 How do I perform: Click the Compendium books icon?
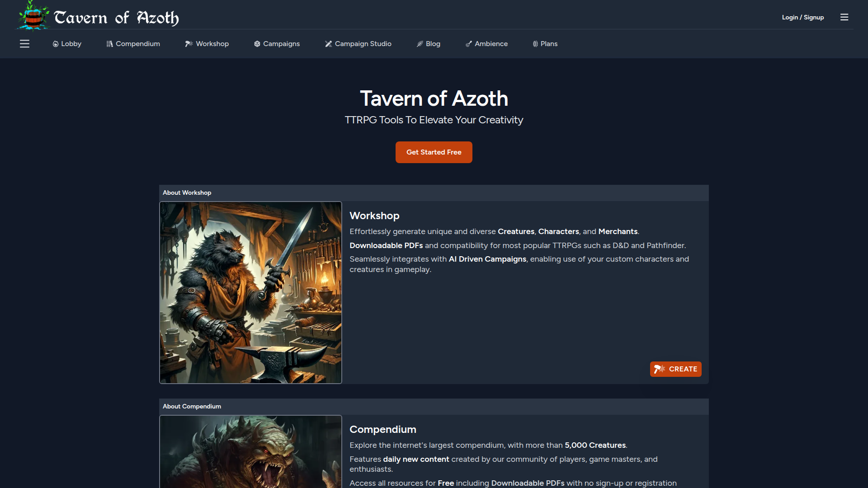[109, 44]
